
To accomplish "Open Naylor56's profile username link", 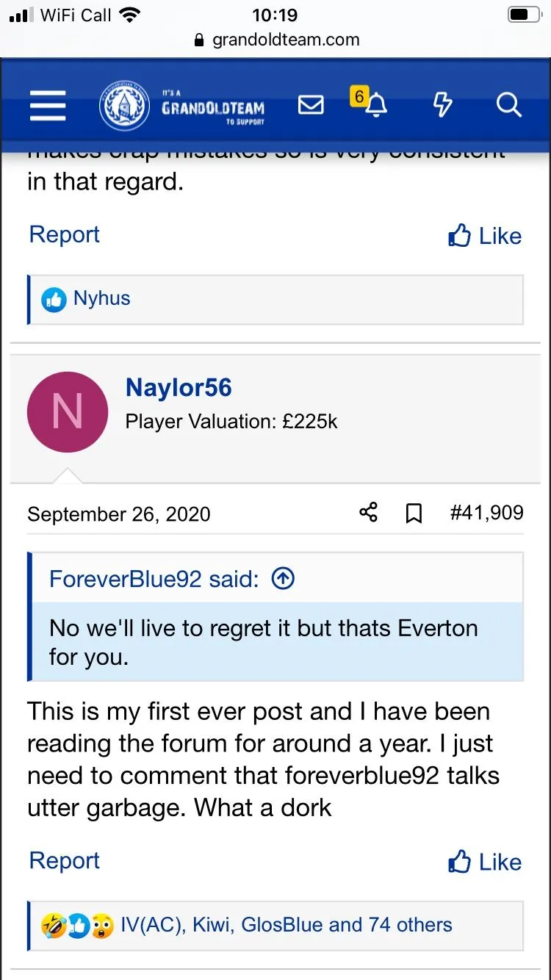I will click(x=179, y=388).
